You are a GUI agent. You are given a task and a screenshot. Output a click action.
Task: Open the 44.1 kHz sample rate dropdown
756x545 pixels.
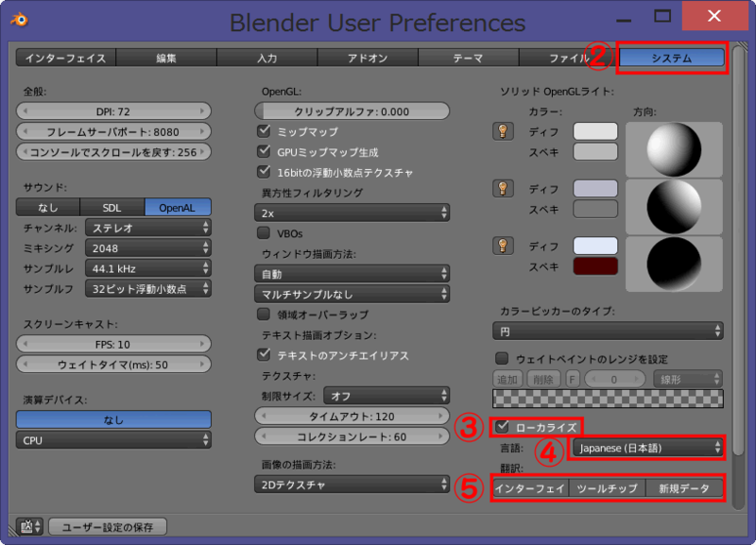[x=148, y=268]
